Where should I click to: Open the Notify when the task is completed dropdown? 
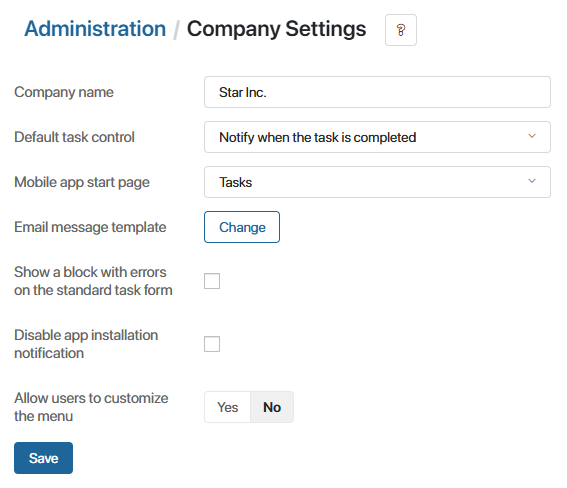[x=377, y=137]
